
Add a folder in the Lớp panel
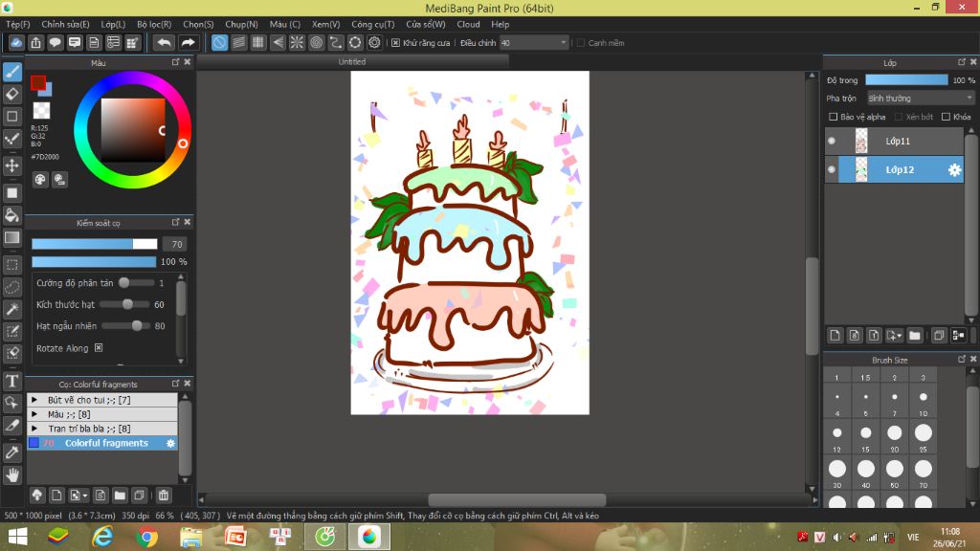pyautogui.click(x=914, y=336)
